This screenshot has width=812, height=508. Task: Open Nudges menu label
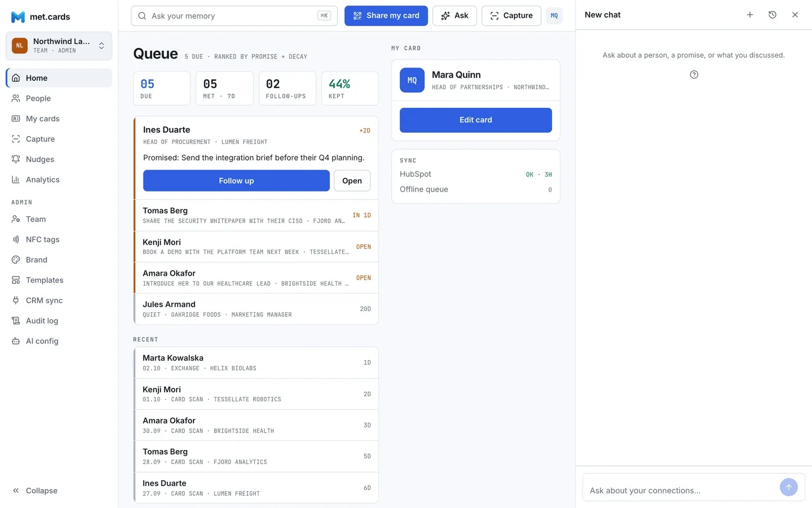40,159
